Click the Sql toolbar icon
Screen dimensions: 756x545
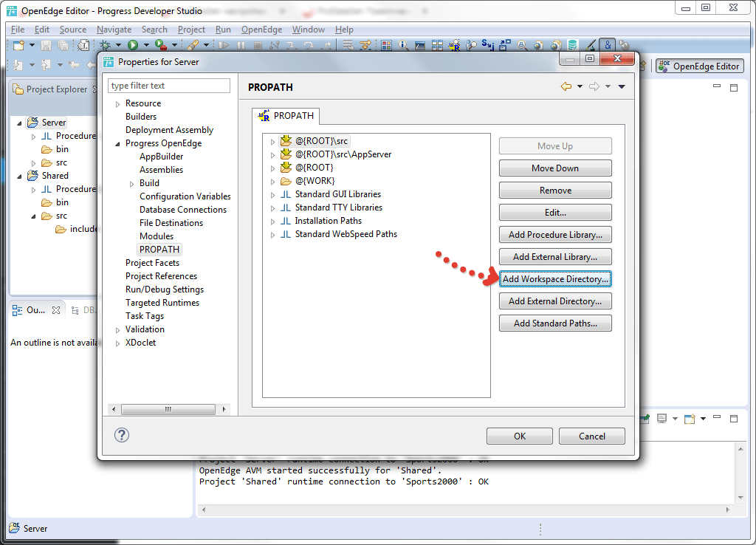point(487,45)
